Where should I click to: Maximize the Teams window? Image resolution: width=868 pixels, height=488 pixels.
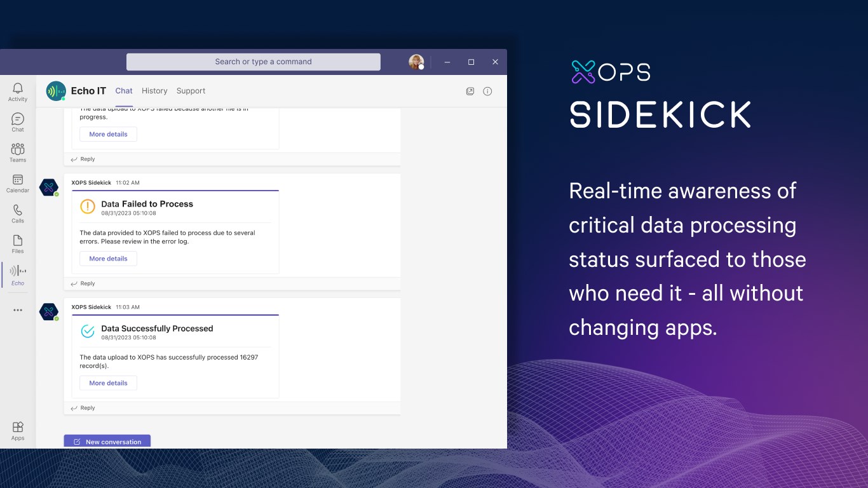471,62
